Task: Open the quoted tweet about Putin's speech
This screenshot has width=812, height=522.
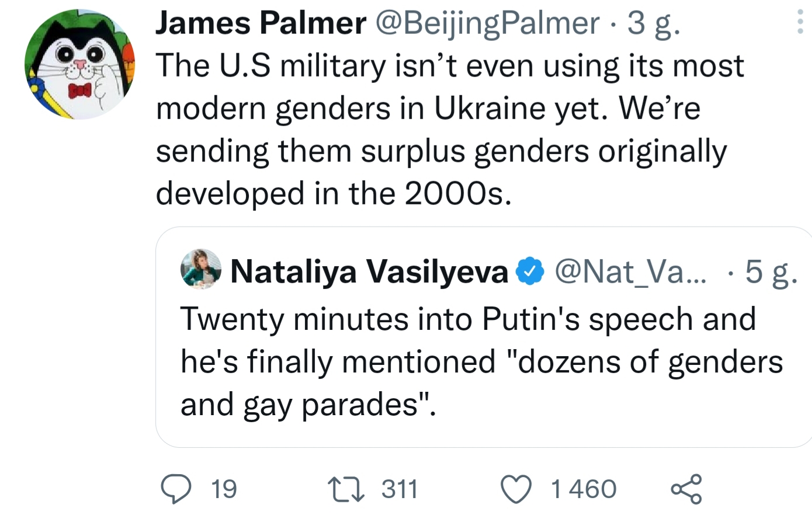Action: [x=484, y=337]
